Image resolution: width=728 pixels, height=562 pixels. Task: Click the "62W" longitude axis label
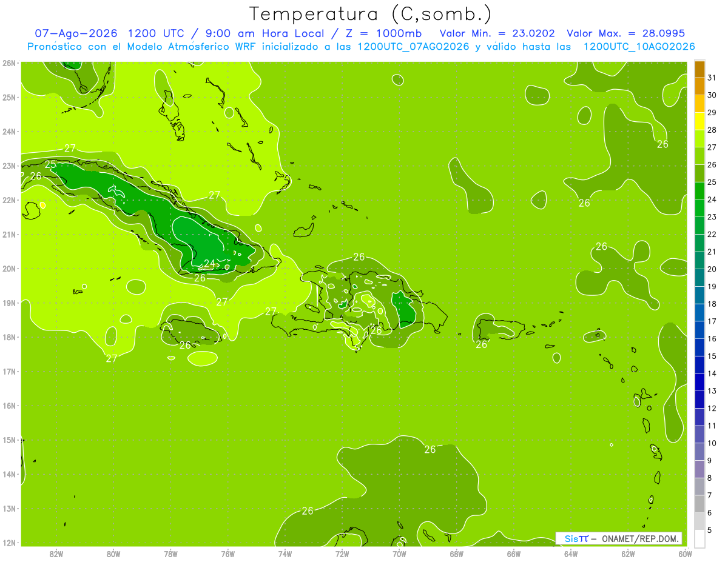coord(629,553)
